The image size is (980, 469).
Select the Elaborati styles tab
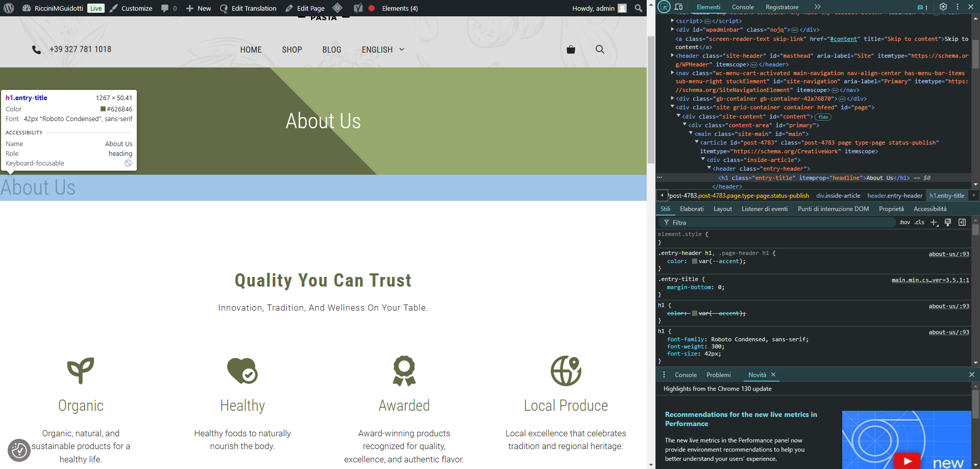click(x=692, y=209)
